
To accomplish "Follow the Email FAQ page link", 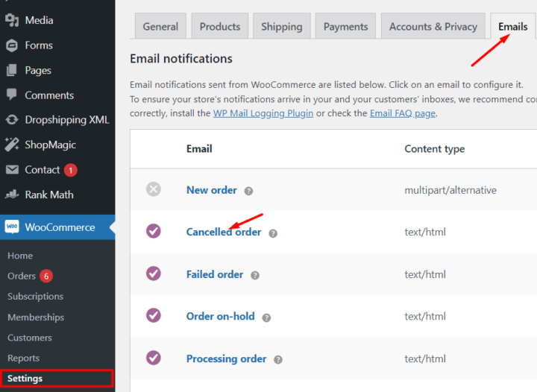I will tap(403, 113).
